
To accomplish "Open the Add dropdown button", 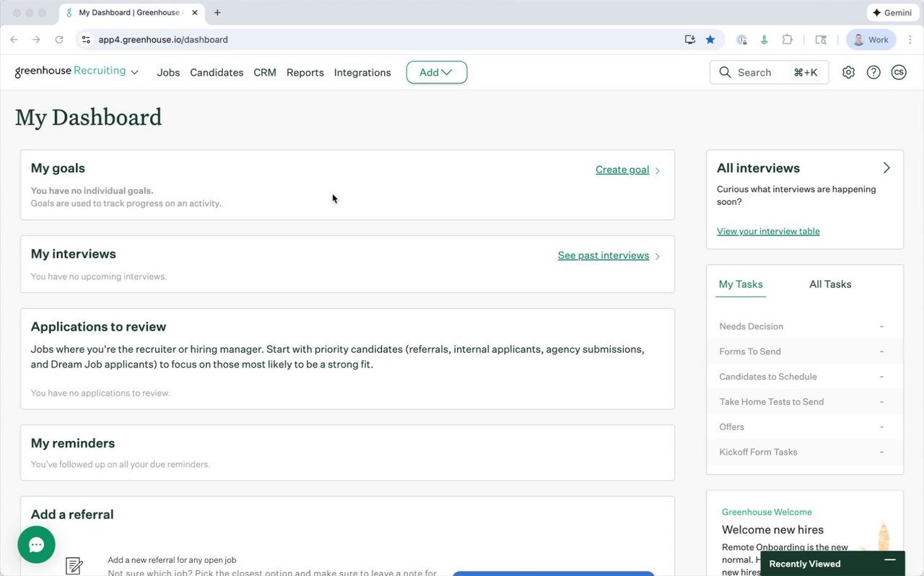I will (x=437, y=72).
